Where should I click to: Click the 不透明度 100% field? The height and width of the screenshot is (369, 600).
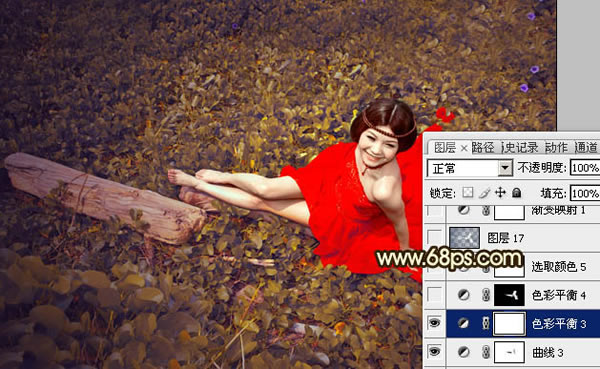click(x=585, y=168)
